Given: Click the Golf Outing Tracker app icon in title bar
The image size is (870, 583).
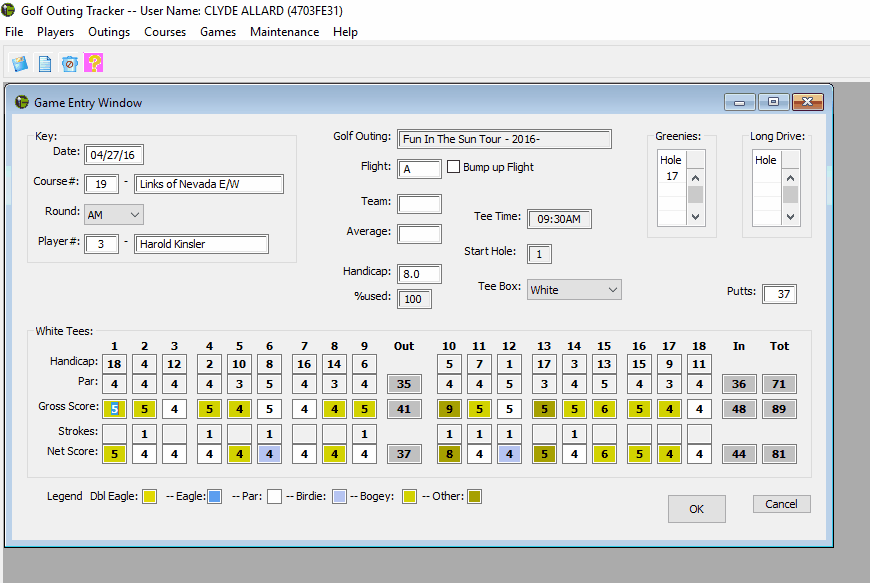Looking at the screenshot, I should tap(8, 9).
